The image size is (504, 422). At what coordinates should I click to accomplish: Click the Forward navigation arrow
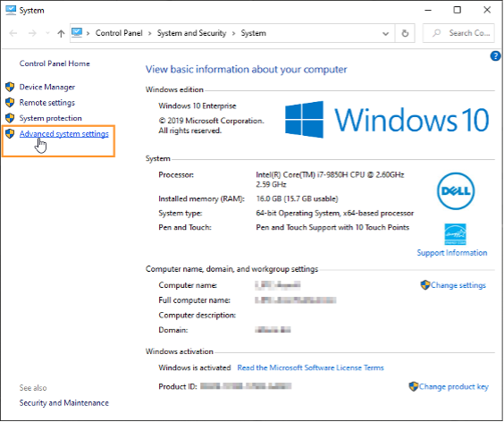click(32, 33)
